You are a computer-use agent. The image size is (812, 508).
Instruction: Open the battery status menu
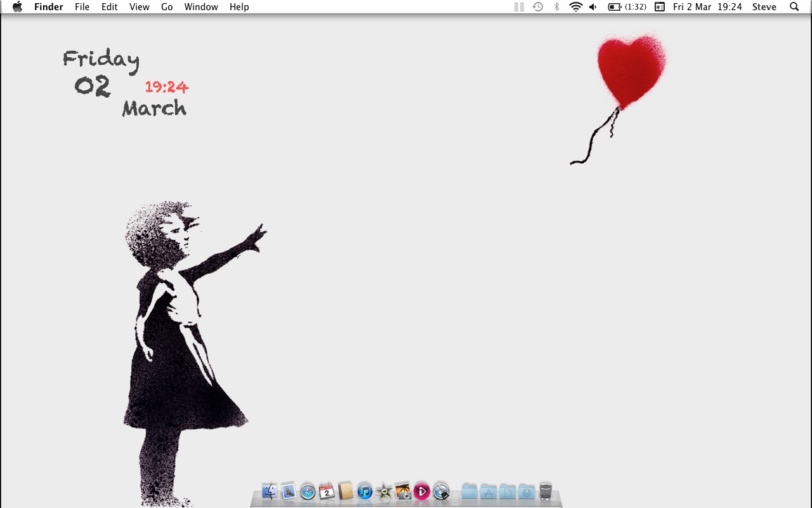click(x=627, y=7)
